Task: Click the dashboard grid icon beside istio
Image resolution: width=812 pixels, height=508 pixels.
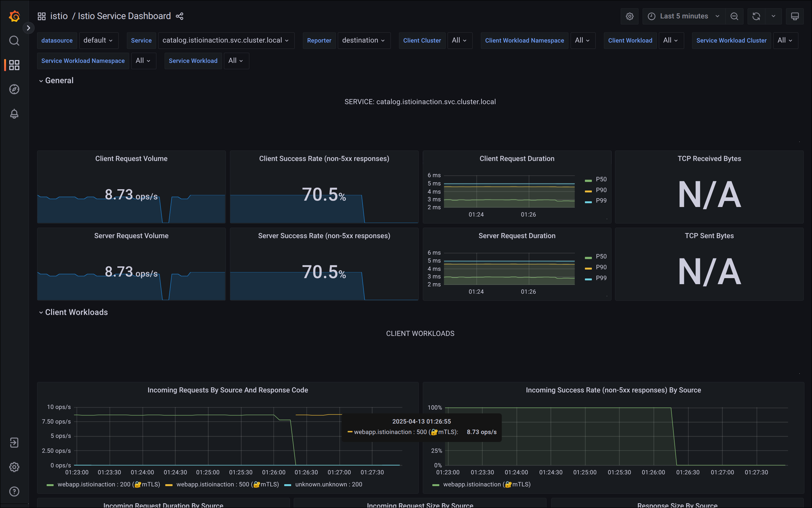Action: click(x=42, y=16)
